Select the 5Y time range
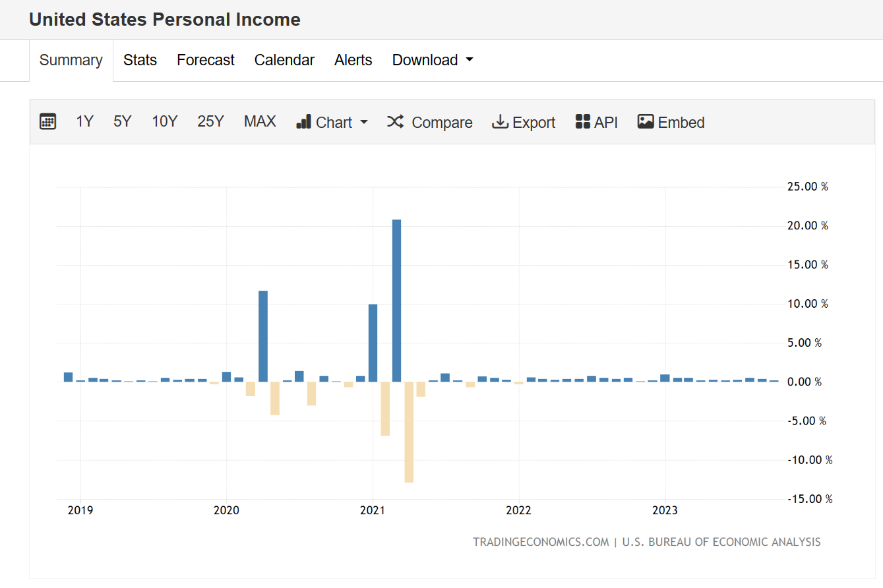Viewport: 883px width, 588px height. [x=122, y=121]
